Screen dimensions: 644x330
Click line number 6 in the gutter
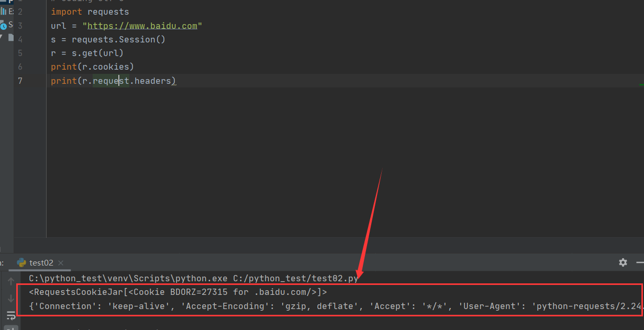click(19, 67)
